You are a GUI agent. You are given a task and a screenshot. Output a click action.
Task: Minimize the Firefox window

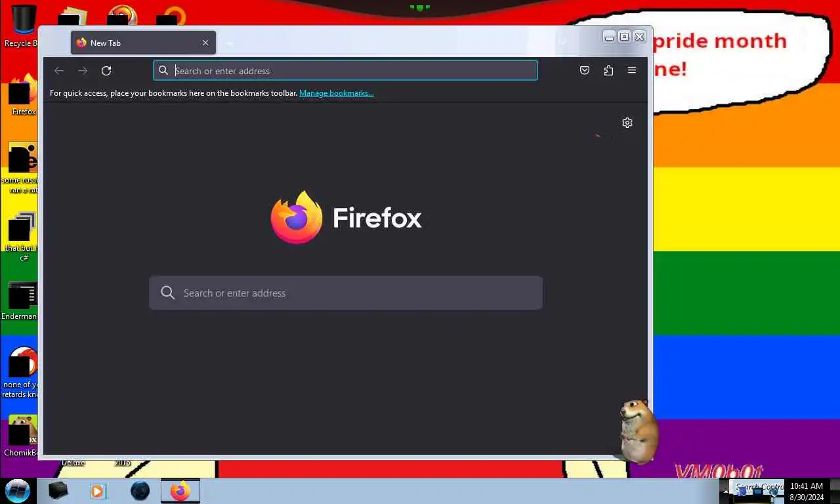(609, 37)
